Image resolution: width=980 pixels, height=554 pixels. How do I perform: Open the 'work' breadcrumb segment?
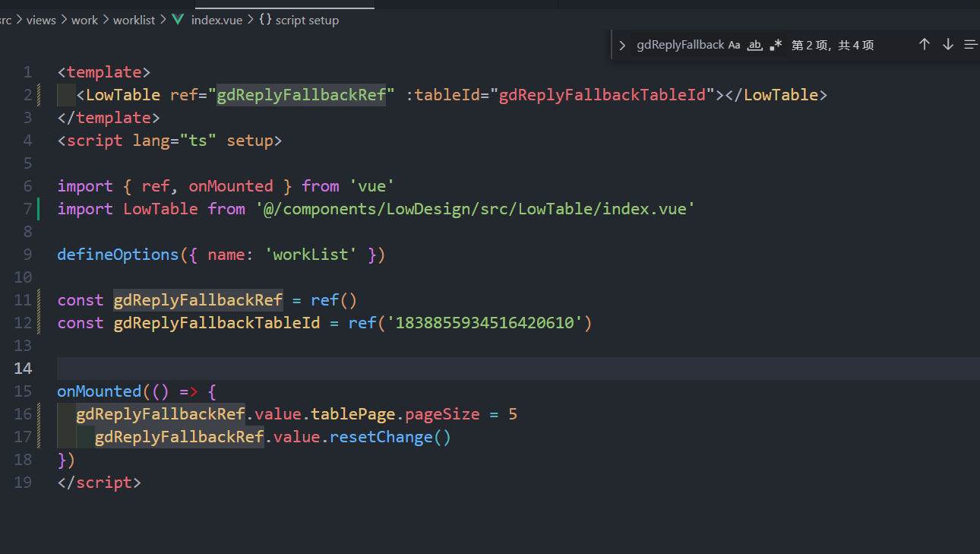click(x=84, y=21)
